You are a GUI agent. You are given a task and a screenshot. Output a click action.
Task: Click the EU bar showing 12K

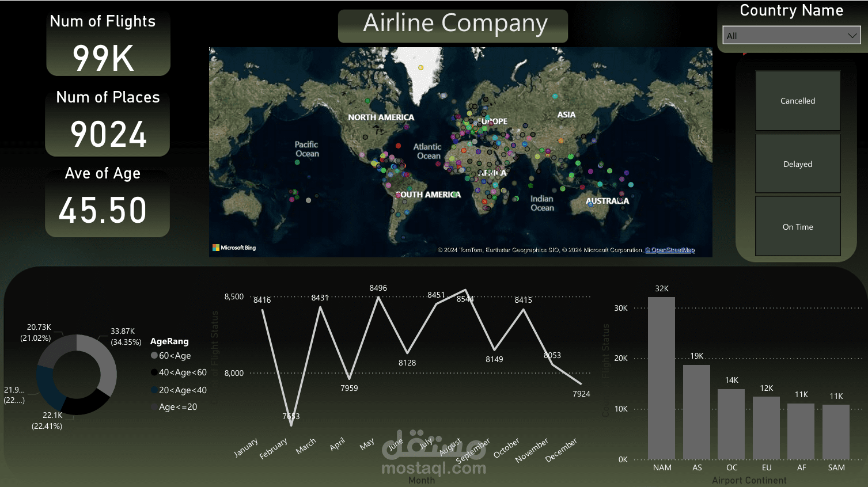click(x=767, y=428)
